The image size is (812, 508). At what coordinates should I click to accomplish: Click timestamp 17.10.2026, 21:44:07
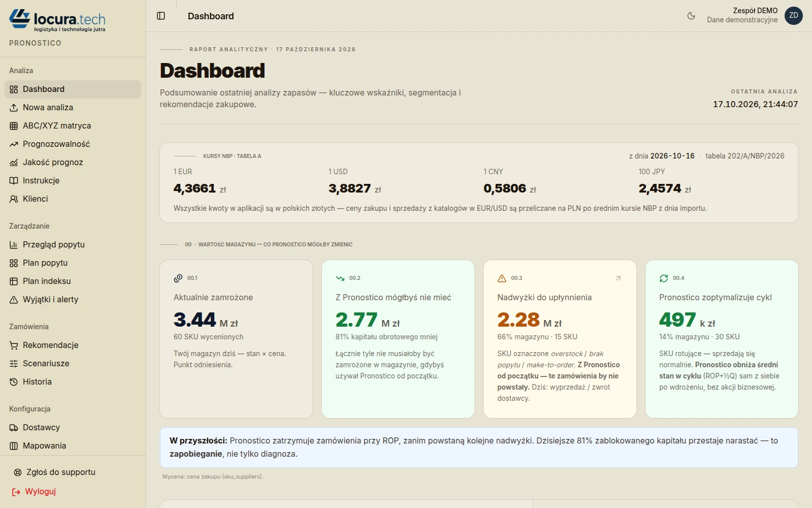(755, 104)
